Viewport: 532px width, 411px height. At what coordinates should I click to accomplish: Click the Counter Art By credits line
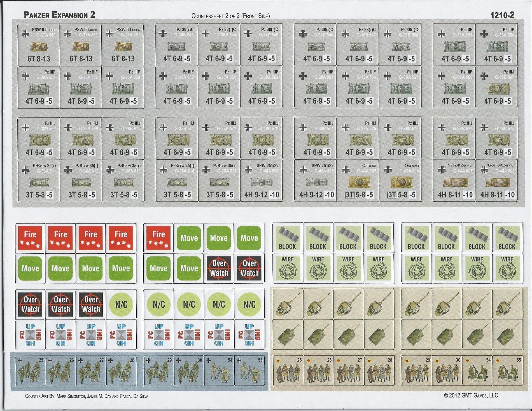(87, 396)
